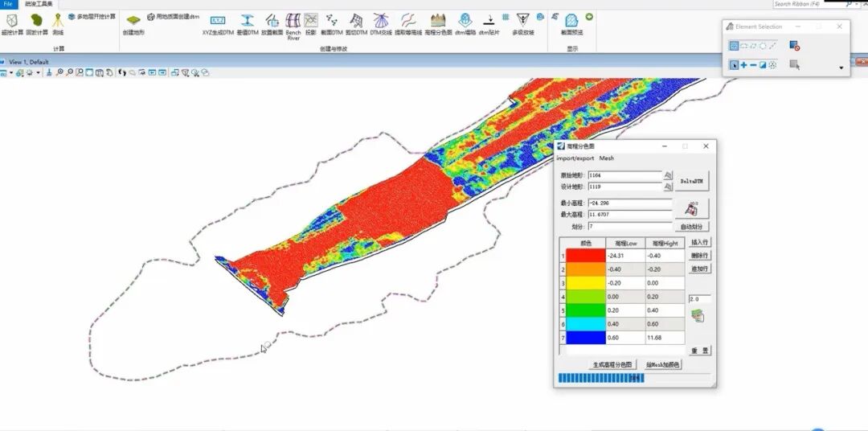Open the Mesh menu in dialog
This screenshot has height=431, width=868.
click(606, 158)
